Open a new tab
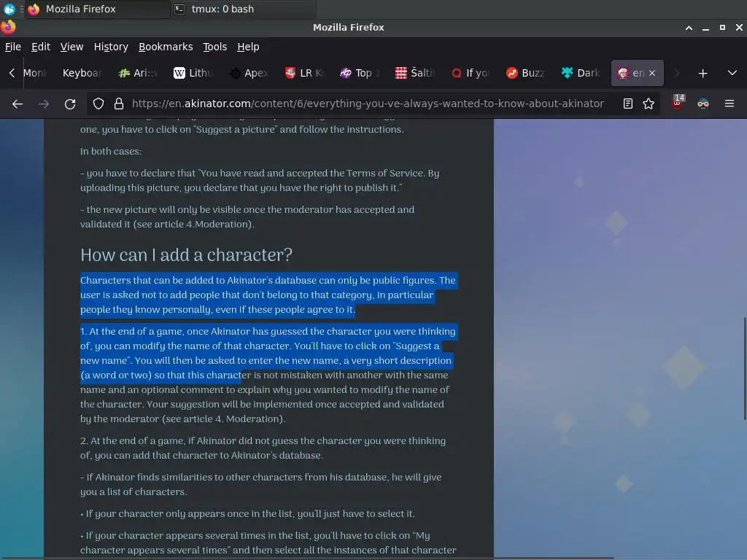This screenshot has height=560, width=747. (703, 74)
